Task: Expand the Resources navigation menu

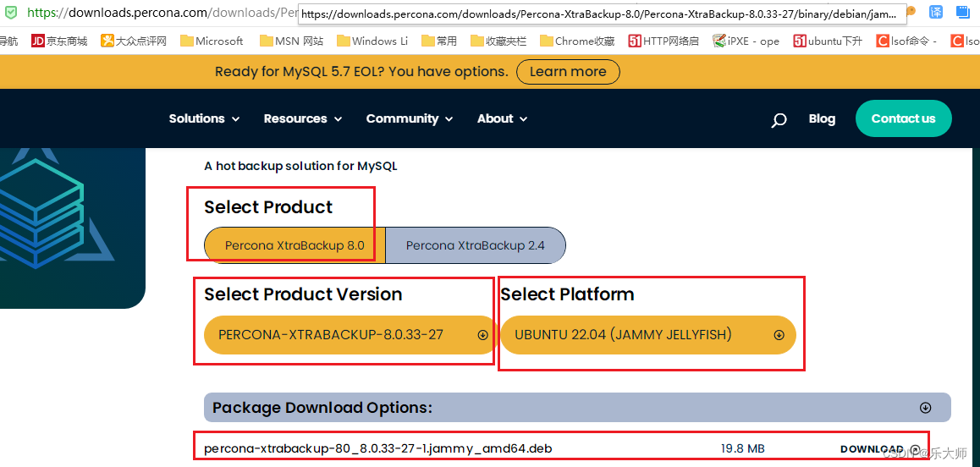Action: [x=303, y=118]
